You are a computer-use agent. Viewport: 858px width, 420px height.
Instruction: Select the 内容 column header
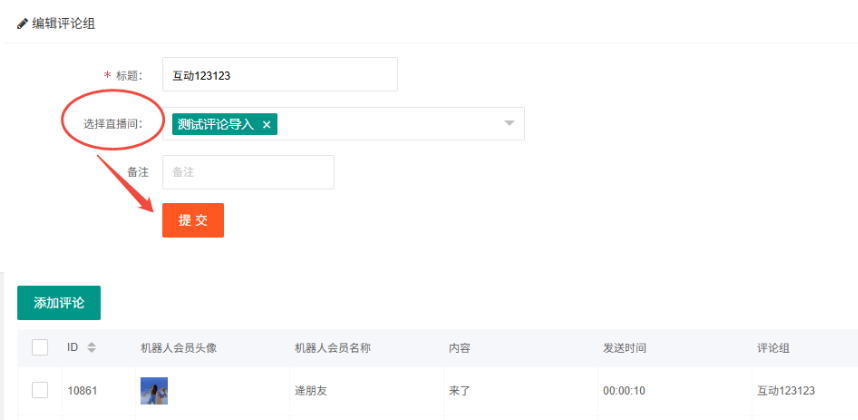(459, 348)
